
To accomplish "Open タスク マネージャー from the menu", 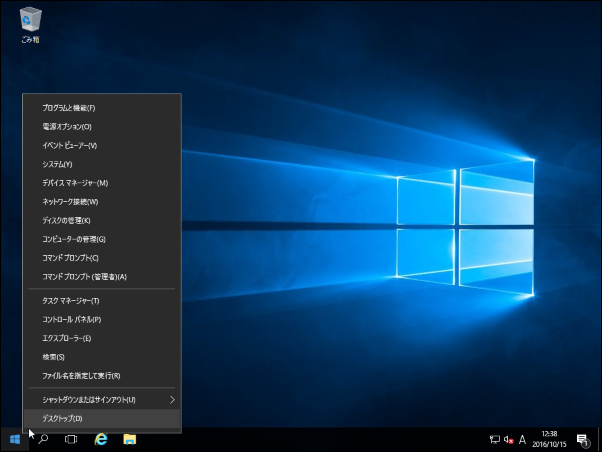I will point(70,300).
